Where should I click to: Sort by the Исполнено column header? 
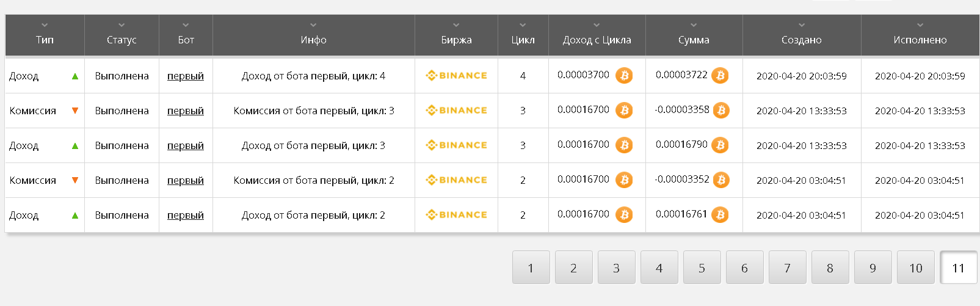[920, 40]
